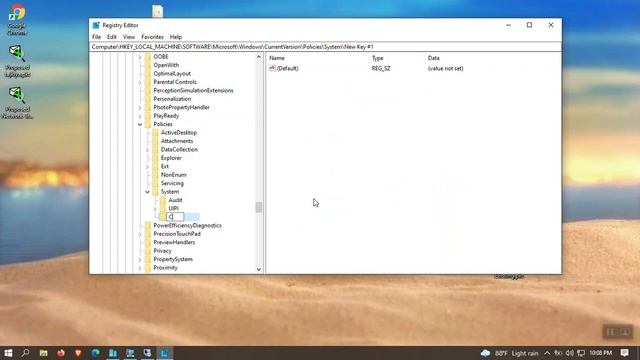Select the PerceptionSimulationExtensions key
Viewport: 640px width, 360px height.
(x=193, y=90)
